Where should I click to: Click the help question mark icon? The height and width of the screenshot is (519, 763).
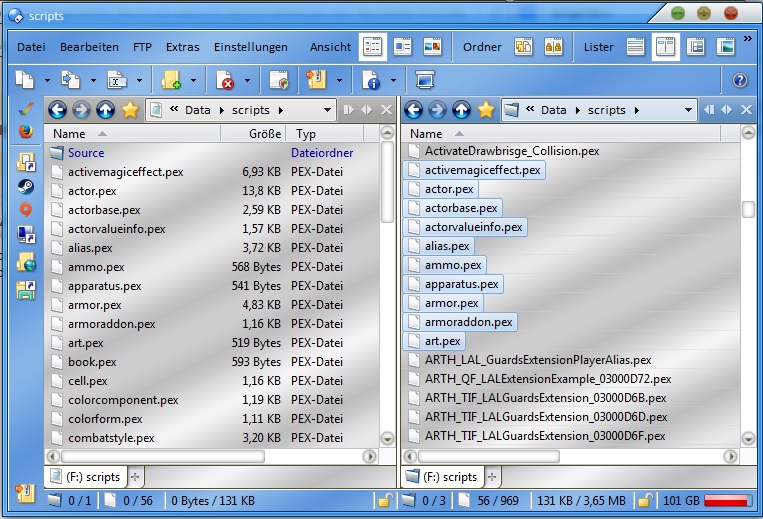[x=740, y=80]
